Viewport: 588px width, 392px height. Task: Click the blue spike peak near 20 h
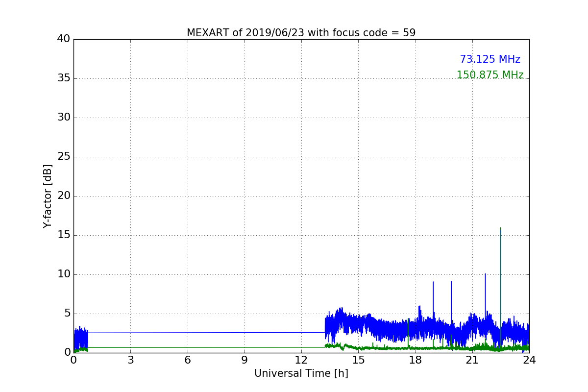coord(451,282)
